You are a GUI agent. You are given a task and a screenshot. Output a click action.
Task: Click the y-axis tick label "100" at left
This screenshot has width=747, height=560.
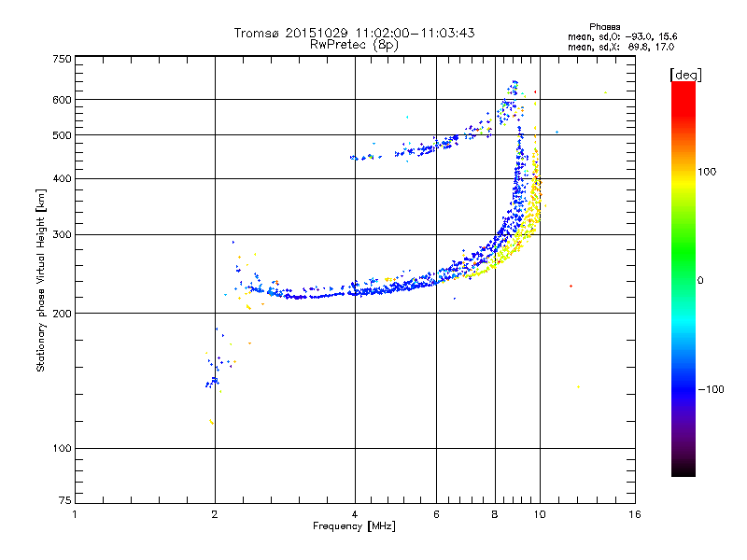(x=62, y=449)
